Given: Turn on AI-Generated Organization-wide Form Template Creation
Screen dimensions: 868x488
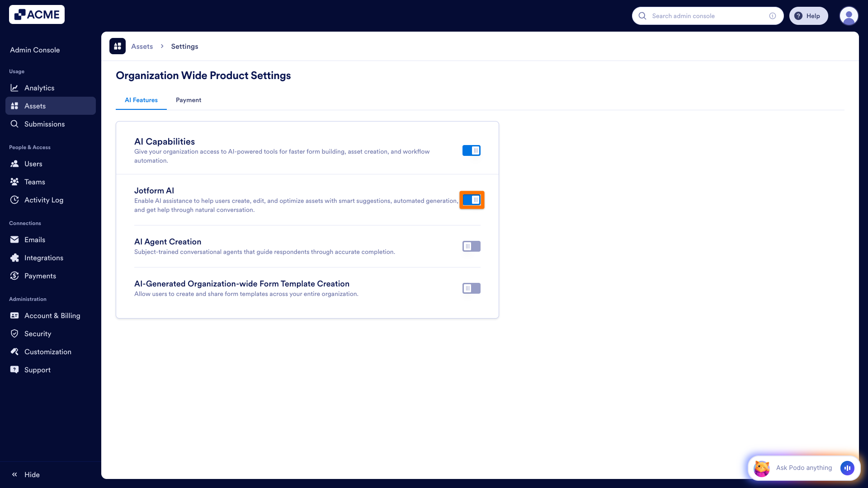Looking at the screenshot, I should point(471,288).
